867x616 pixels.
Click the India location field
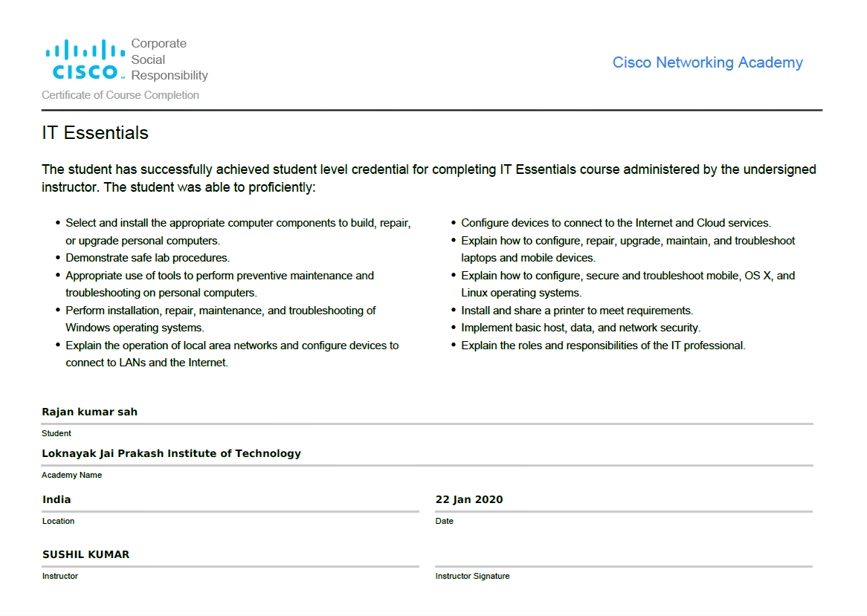tap(57, 499)
